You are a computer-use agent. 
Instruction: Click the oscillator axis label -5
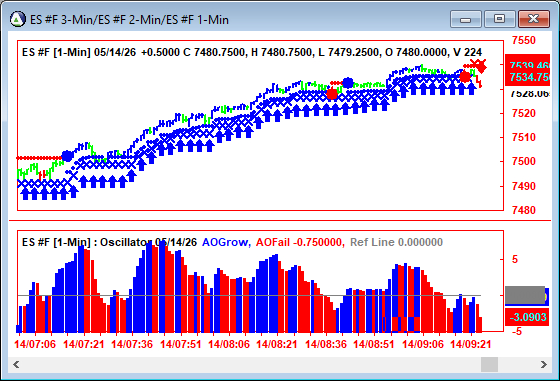tap(516, 331)
